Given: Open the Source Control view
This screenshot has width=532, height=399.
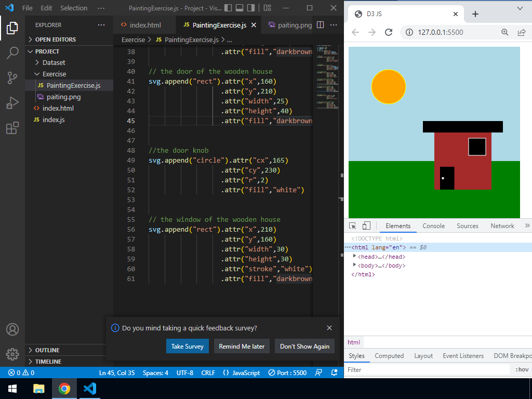Looking at the screenshot, I should click(x=12, y=78).
